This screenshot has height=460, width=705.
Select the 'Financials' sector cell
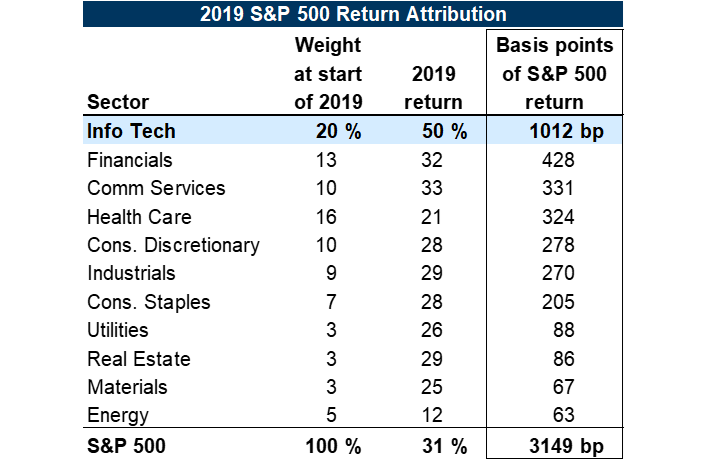tap(130, 160)
